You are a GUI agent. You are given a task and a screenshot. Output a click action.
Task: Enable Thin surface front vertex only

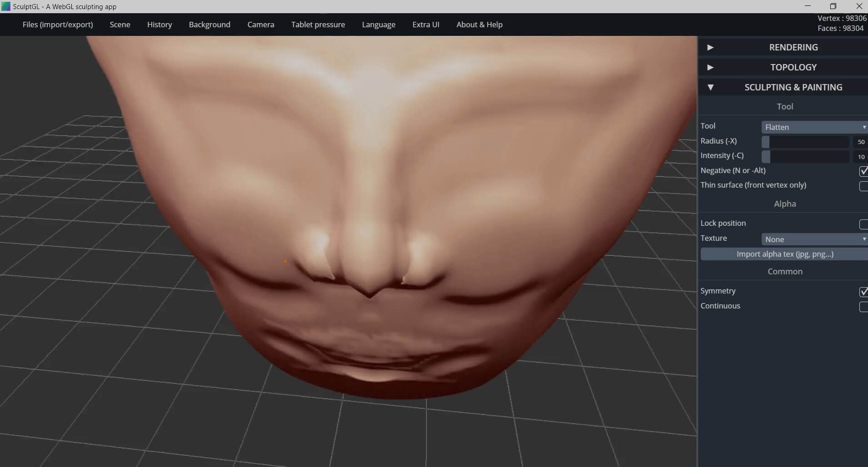(863, 186)
